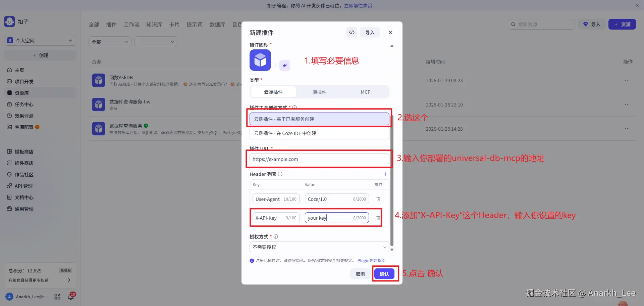
Task: Open 插件商店 in the sidebar
Action: 40,163
